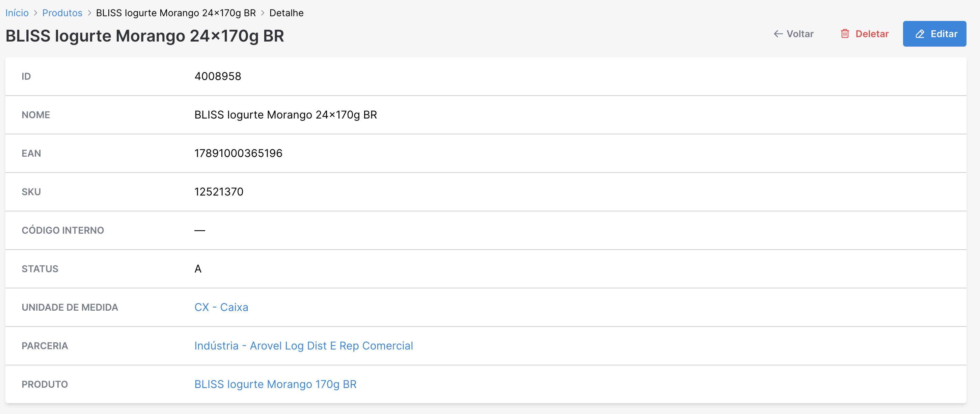Click the trash icon next to Deletar
This screenshot has height=414, width=980.
(845, 34)
